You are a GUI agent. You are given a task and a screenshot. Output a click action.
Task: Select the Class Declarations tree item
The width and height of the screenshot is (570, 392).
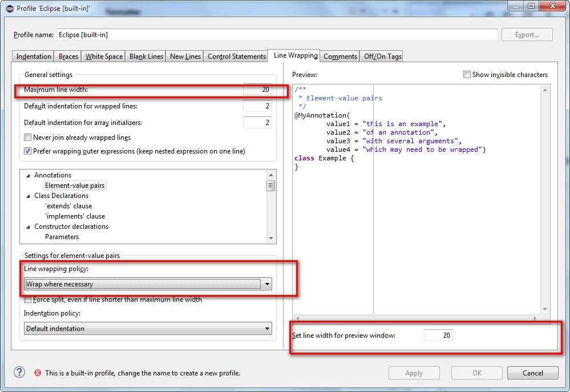pyautogui.click(x=61, y=196)
